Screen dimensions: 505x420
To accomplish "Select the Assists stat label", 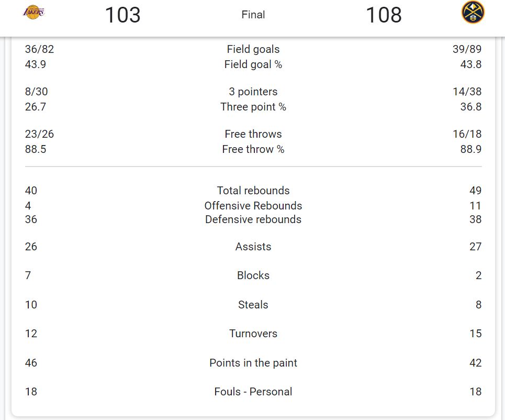I will tap(253, 247).
